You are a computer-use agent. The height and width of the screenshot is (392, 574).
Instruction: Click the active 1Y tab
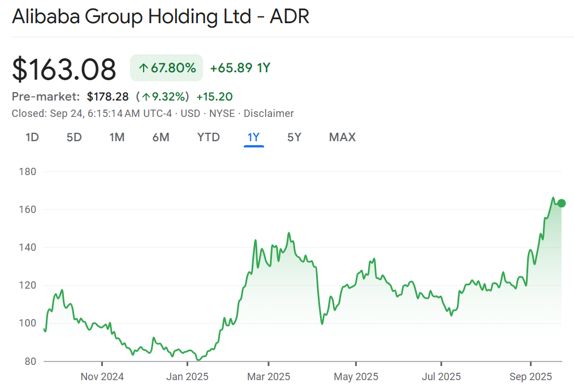253,137
